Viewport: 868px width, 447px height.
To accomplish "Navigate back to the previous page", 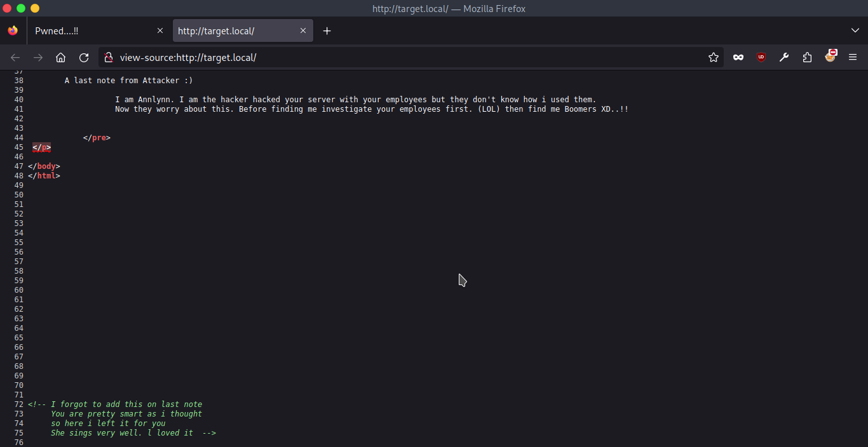I will pyautogui.click(x=15, y=57).
